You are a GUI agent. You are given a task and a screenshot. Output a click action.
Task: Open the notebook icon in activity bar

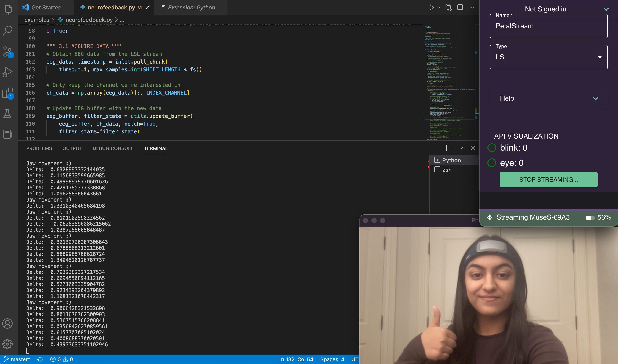pyautogui.click(x=7, y=134)
